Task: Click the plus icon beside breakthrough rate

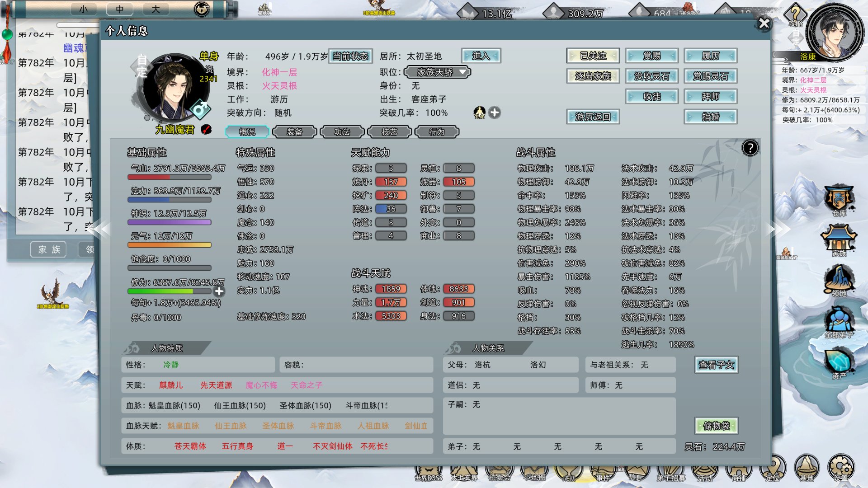Action: [x=495, y=113]
